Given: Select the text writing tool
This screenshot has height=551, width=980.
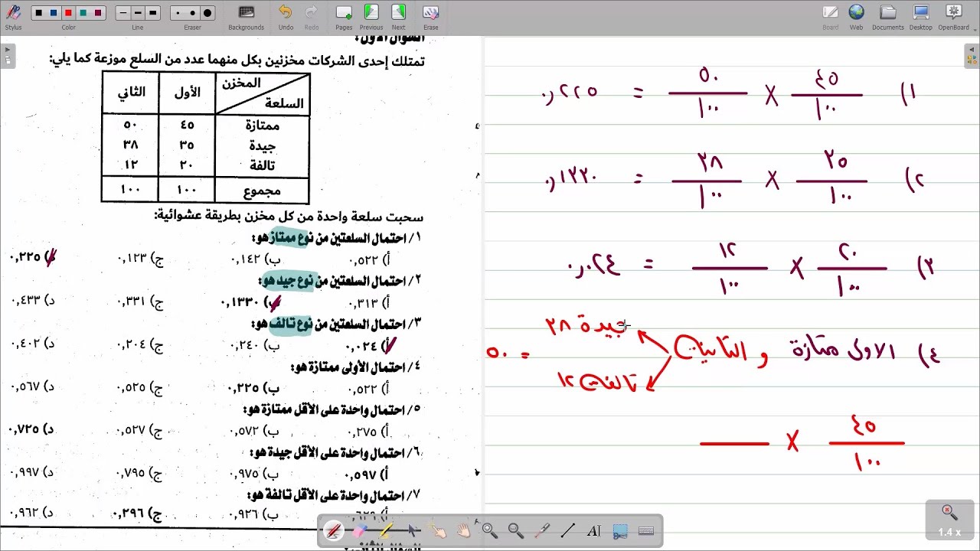Looking at the screenshot, I should (593, 530).
